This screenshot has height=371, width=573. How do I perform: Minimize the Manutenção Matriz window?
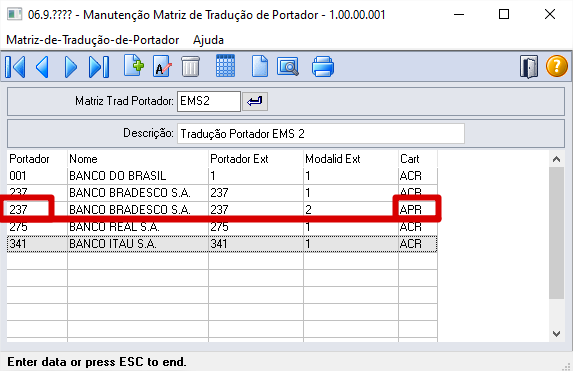click(459, 15)
